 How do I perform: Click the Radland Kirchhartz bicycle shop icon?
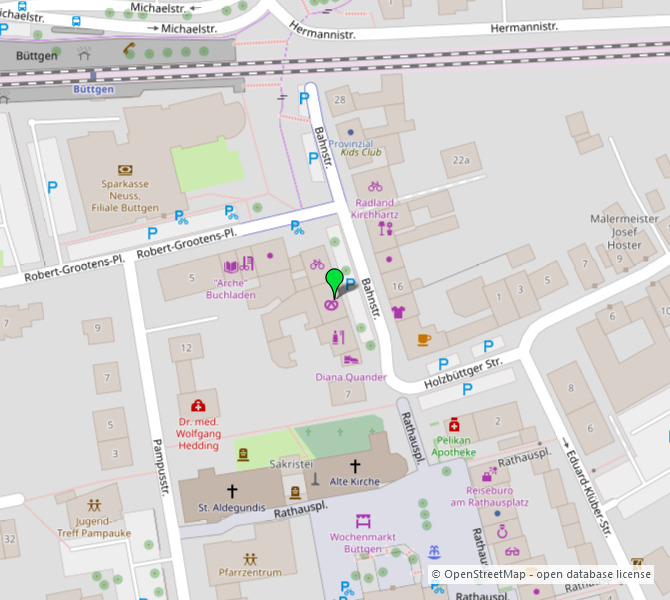(375, 186)
